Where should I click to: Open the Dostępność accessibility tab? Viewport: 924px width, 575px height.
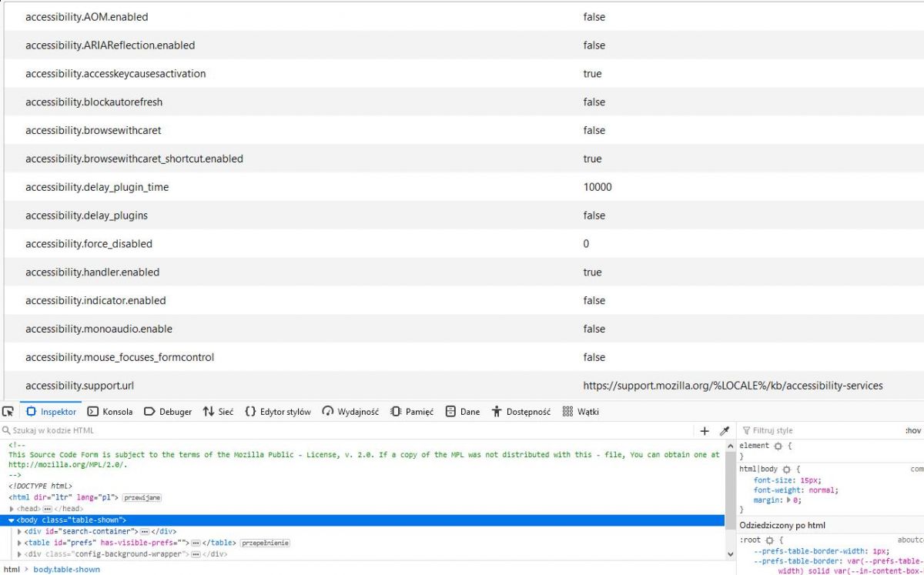521,412
